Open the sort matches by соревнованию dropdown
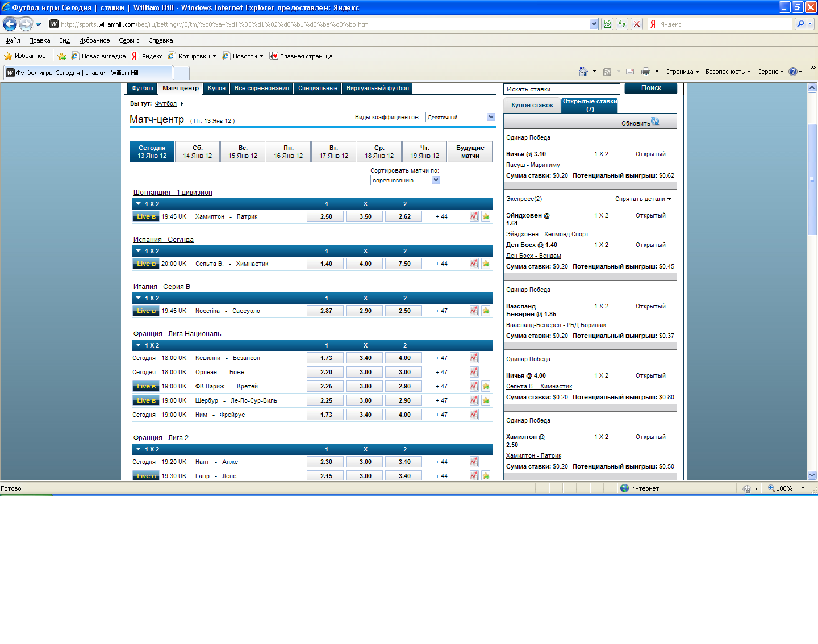Image resolution: width=818 pixels, height=644 pixels. (x=436, y=180)
